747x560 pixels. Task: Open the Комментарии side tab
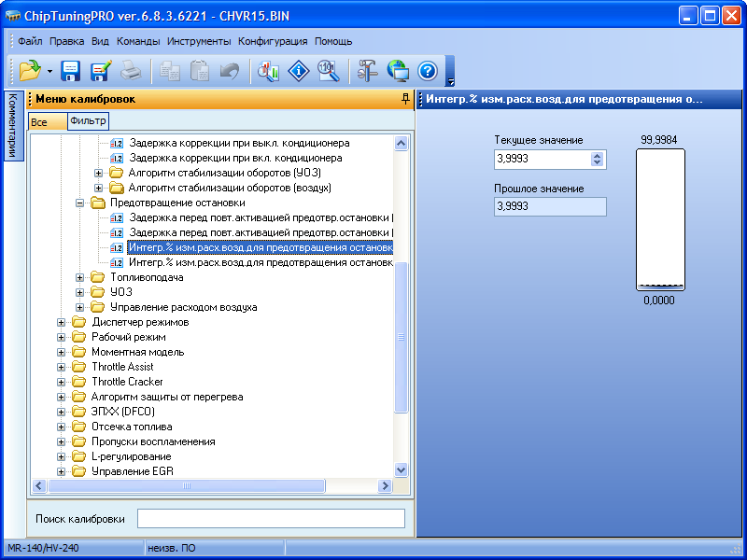(12, 125)
